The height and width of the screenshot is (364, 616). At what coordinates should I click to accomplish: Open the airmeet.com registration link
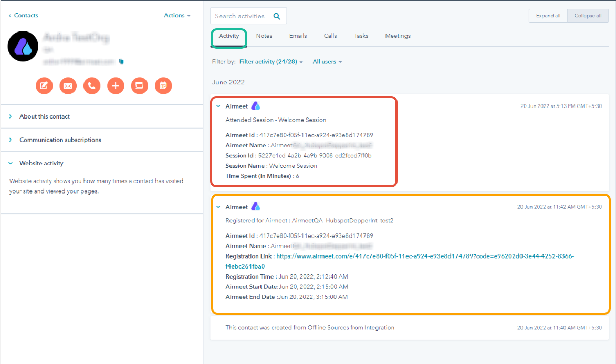point(400,261)
